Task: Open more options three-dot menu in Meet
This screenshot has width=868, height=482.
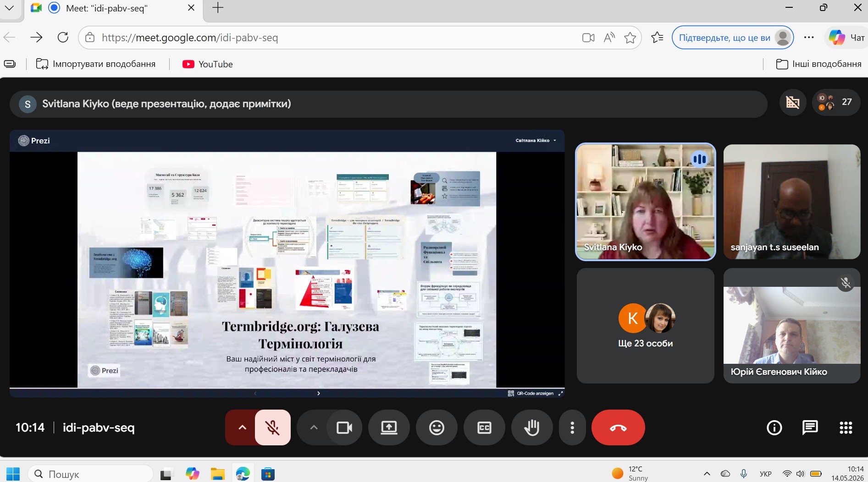Action: tap(572, 427)
